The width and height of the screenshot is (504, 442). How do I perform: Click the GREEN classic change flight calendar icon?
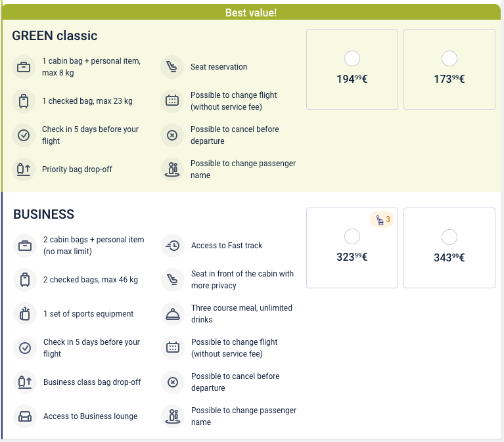(172, 101)
